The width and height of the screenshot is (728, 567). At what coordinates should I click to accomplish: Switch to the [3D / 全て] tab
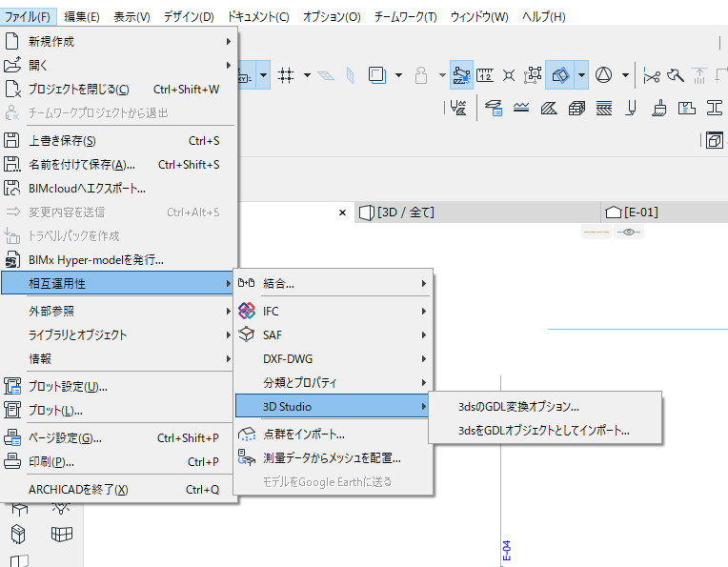[477, 213]
